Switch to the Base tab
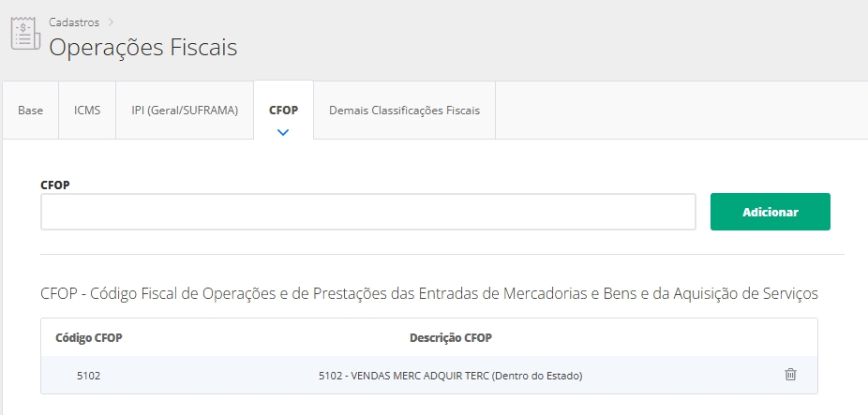The image size is (868, 415). tap(31, 111)
